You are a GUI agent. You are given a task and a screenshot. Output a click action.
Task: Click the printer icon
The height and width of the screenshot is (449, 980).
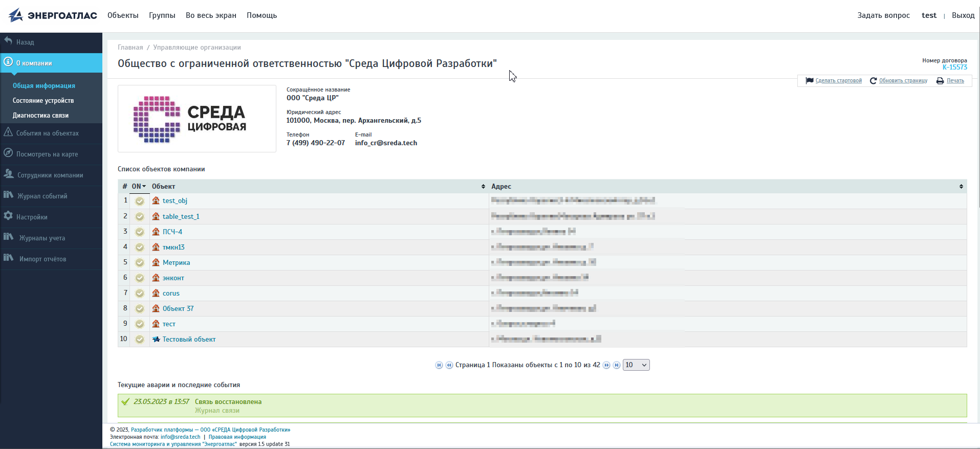click(940, 81)
